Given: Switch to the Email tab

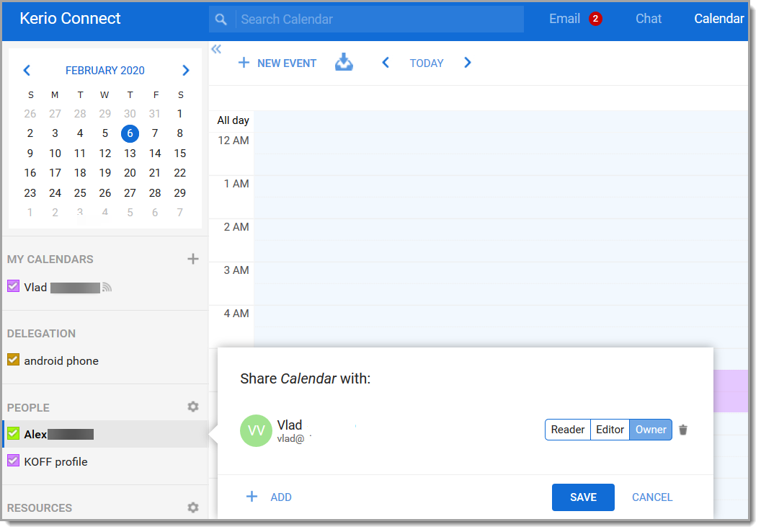Looking at the screenshot, I should tap(564, 19).
